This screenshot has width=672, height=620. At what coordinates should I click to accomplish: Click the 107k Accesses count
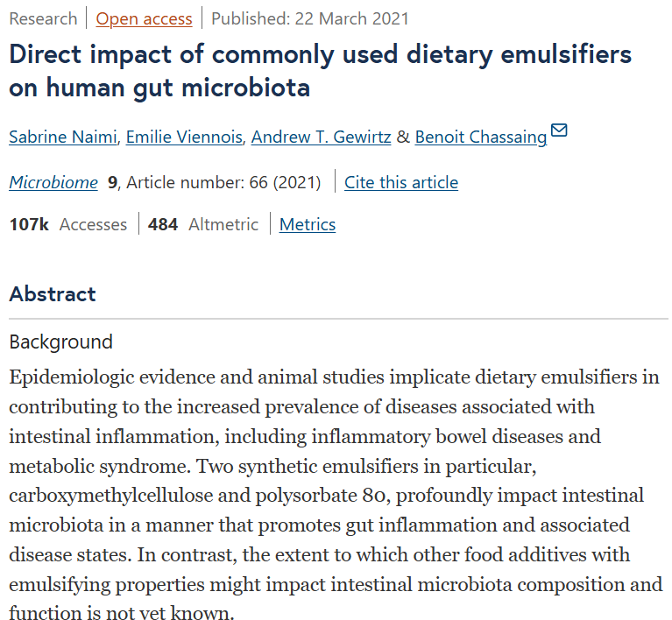pyautogui.click(x=68, y=224)
